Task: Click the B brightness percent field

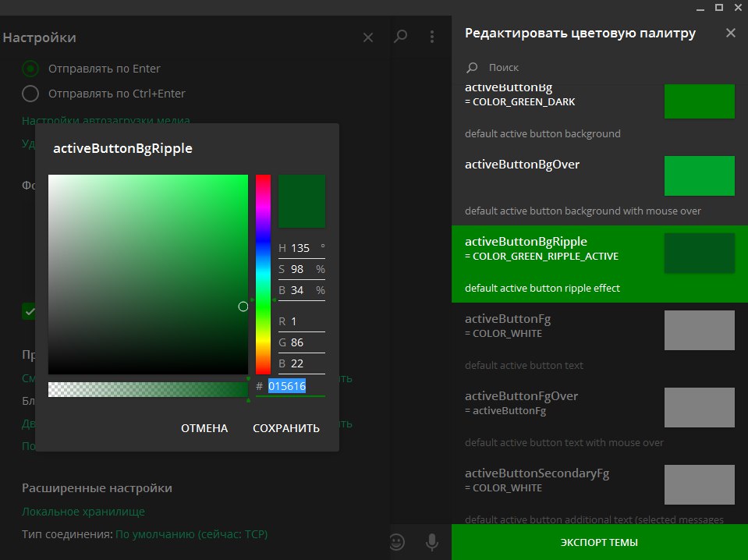Action: pyautogui.click(x=302, y=290)
